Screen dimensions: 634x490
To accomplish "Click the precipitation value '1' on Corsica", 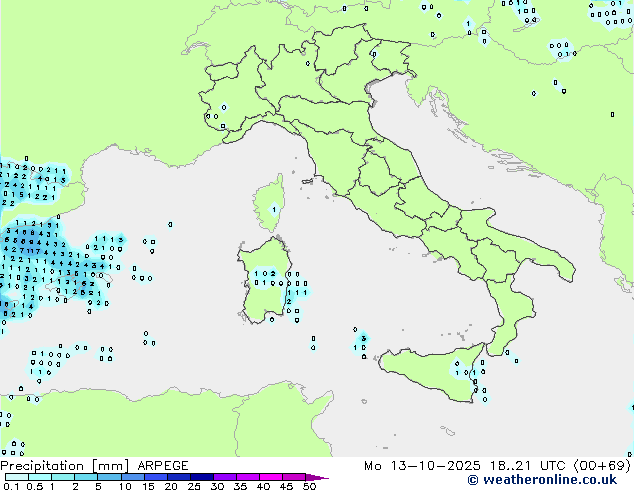I will (x=274, y=209).
